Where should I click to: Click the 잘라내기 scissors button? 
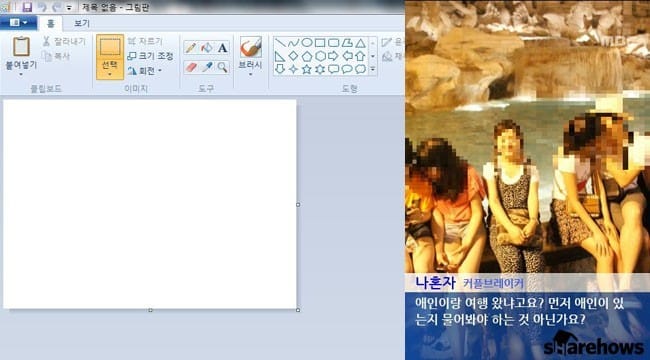coord(64,41)
